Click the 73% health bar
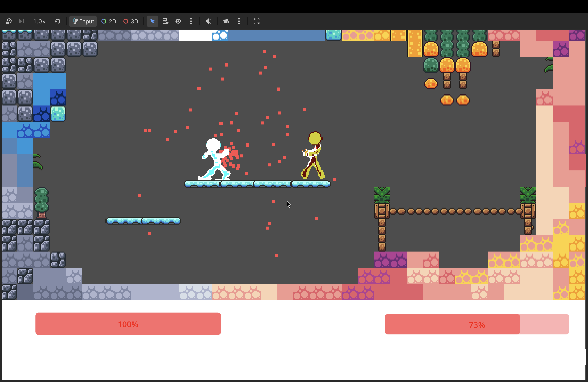The image size is (588, 382). point(477,324)
